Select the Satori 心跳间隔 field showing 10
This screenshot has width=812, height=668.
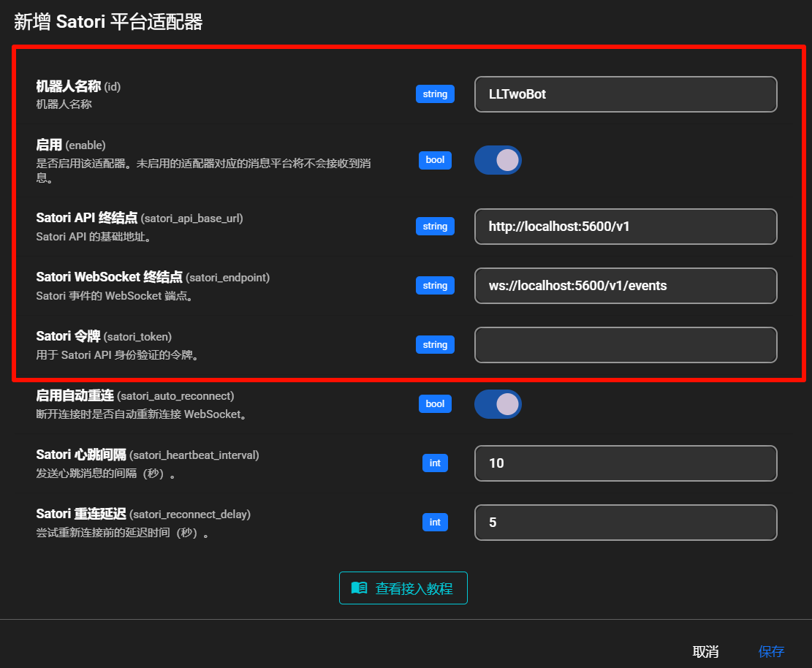click(x=625, y=463)
